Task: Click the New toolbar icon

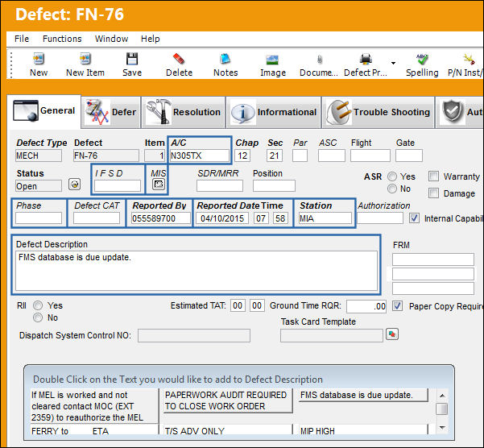Action: click(39, 59)
